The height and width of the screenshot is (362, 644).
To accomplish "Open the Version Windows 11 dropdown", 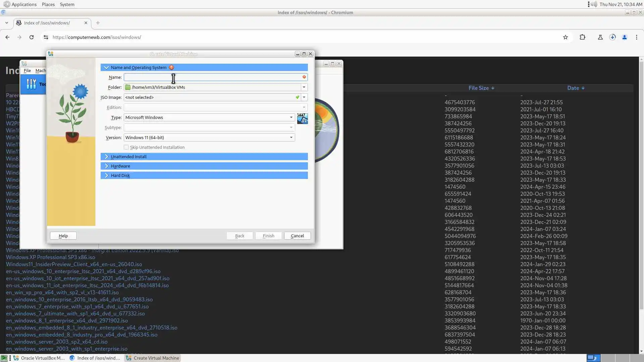I will [x=291, y=137].
